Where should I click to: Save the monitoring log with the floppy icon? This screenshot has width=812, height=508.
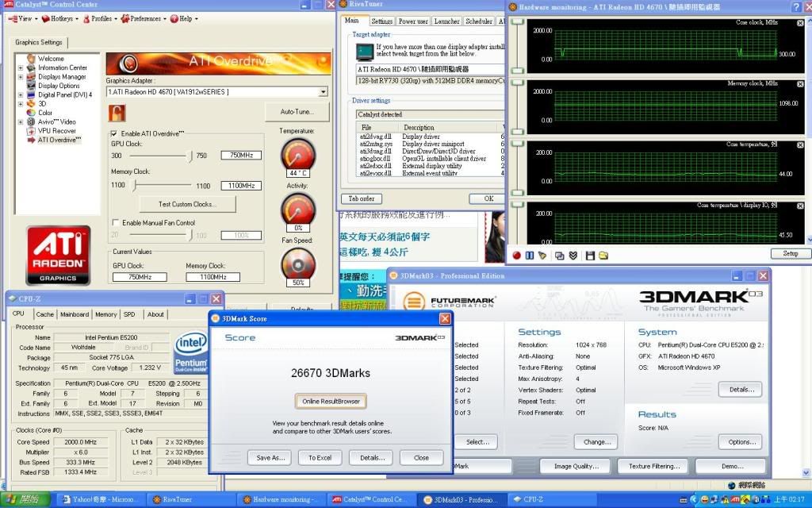click(590, 256)
